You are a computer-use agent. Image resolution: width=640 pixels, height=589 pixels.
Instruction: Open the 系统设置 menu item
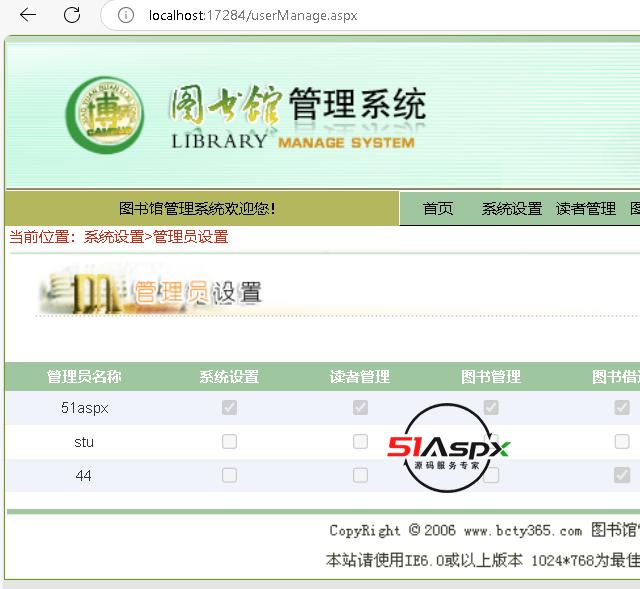tap(512, 209)
